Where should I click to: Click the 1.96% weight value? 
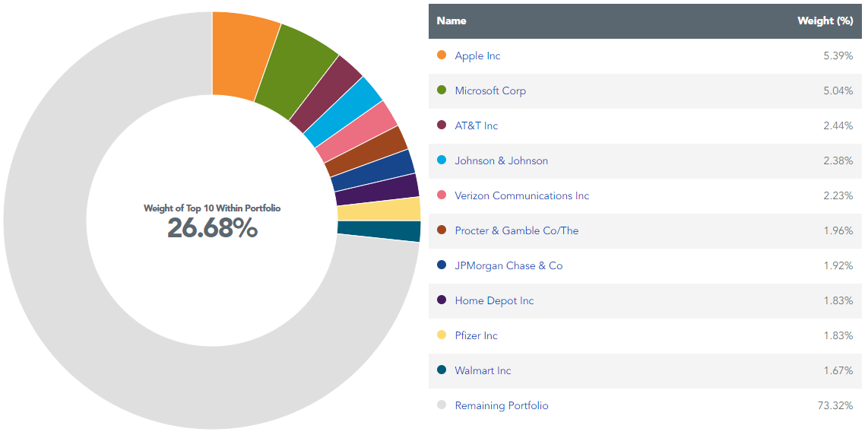pos(838,230)
